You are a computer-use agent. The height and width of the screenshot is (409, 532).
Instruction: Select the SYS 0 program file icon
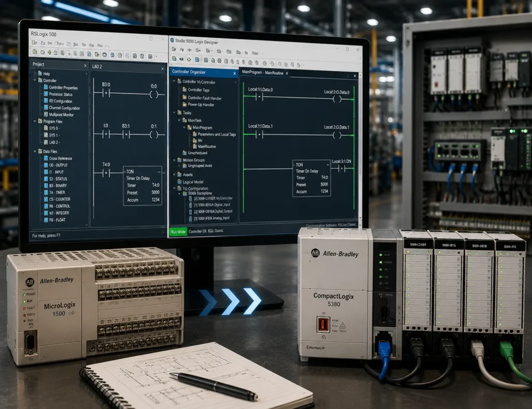pyautogui.click(x=46, y=128)
